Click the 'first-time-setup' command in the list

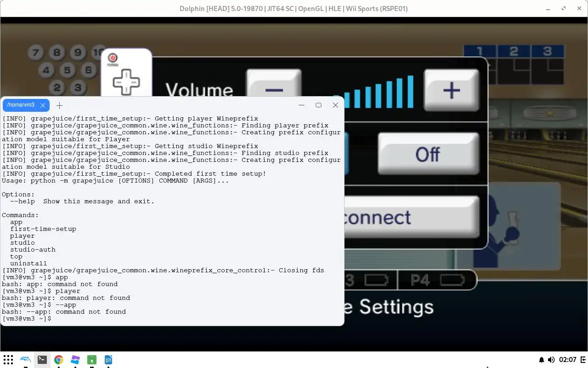43,229
